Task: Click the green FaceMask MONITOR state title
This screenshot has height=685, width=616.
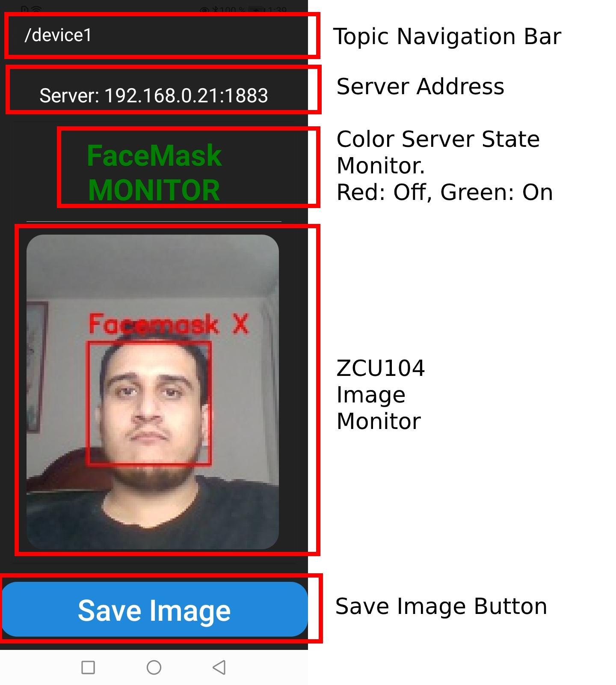Action: click(x=154, y=173)
